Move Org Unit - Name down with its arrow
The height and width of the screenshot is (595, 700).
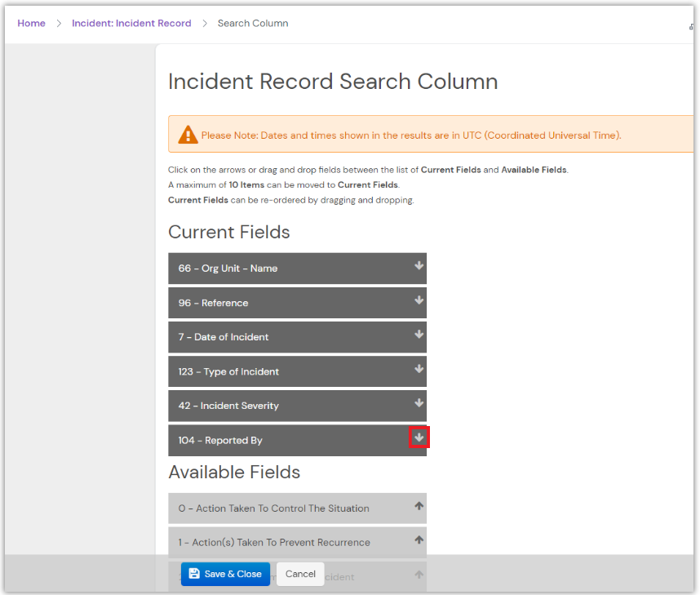tap(419, 266)
